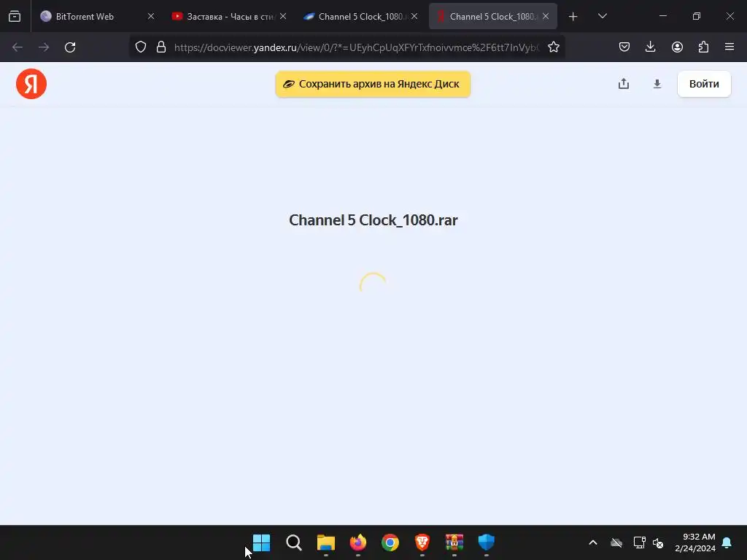This screenshot has height=560, width=747.
Task: Click the Войти login button
Action: click(704, 84)
